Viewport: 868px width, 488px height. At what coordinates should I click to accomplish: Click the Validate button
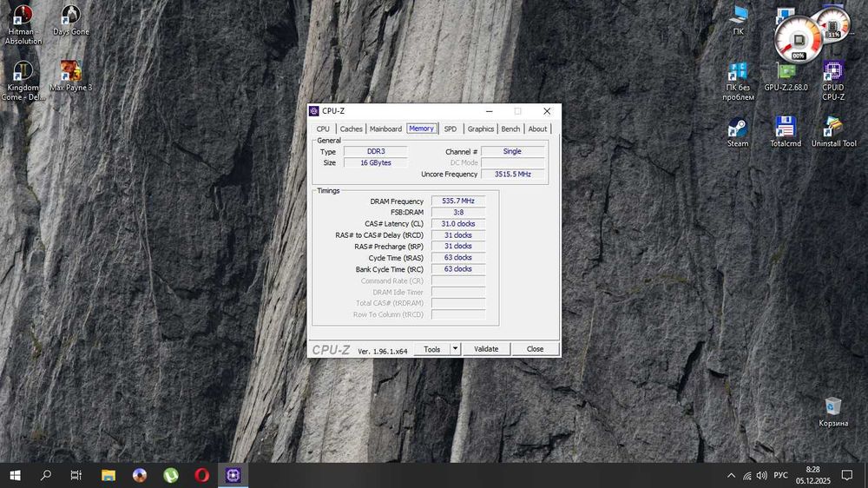[486, 349]
